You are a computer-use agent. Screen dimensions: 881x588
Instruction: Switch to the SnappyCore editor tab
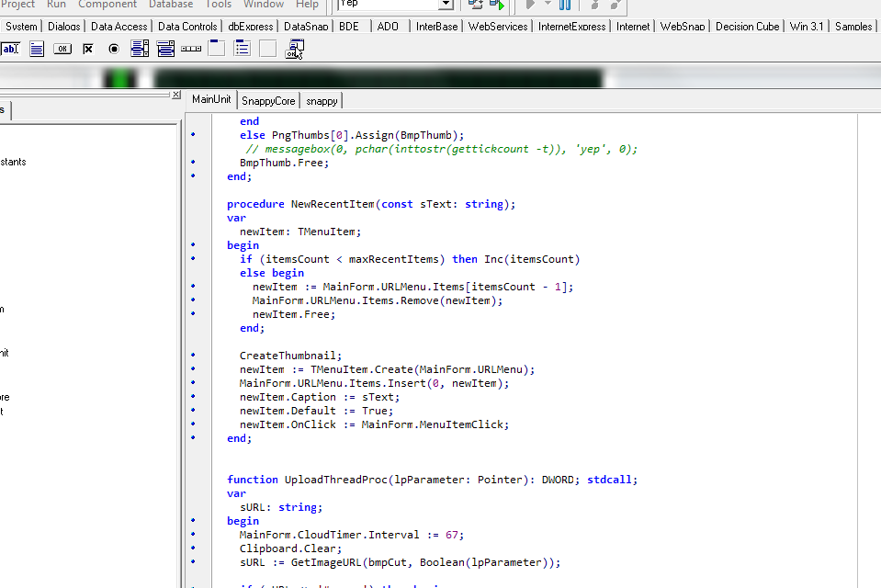268,101
